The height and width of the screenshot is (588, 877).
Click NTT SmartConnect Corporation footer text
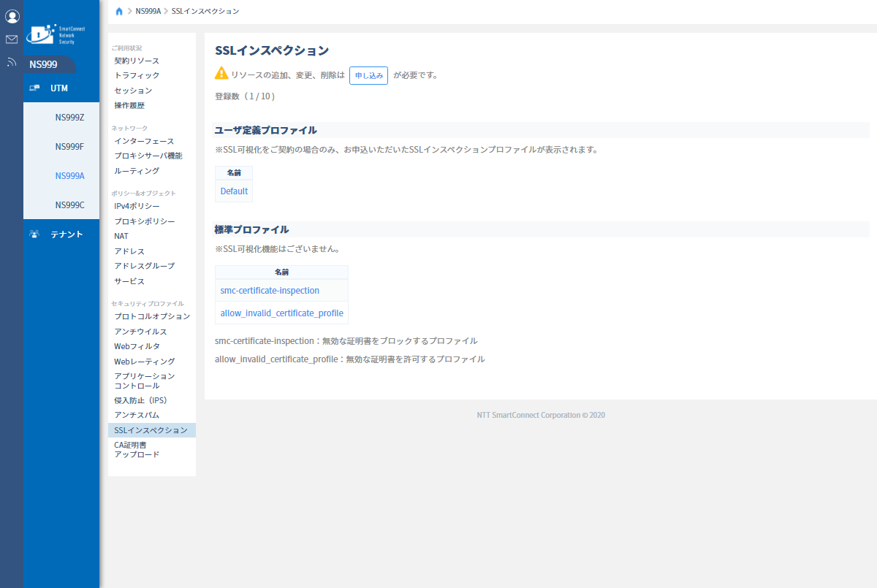pyautogui.click(x=541, y=415)
